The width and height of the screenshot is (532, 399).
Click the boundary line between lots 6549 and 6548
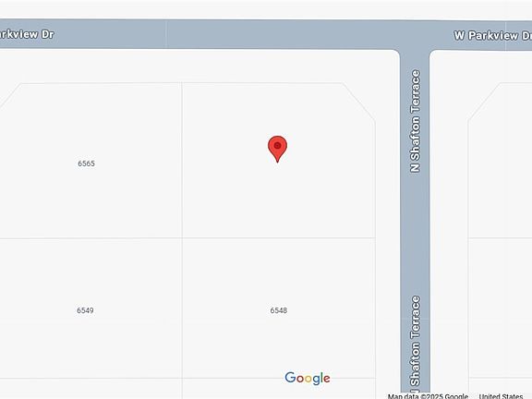182,308
